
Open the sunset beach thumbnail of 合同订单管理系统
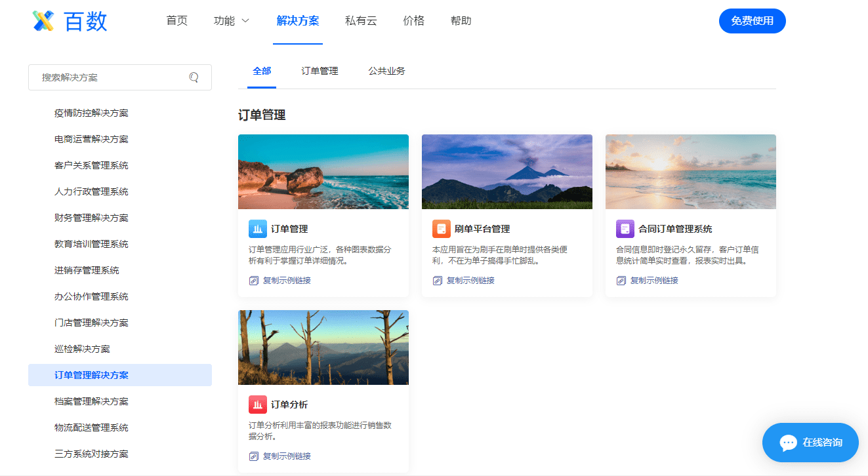(x=691, y=172)
